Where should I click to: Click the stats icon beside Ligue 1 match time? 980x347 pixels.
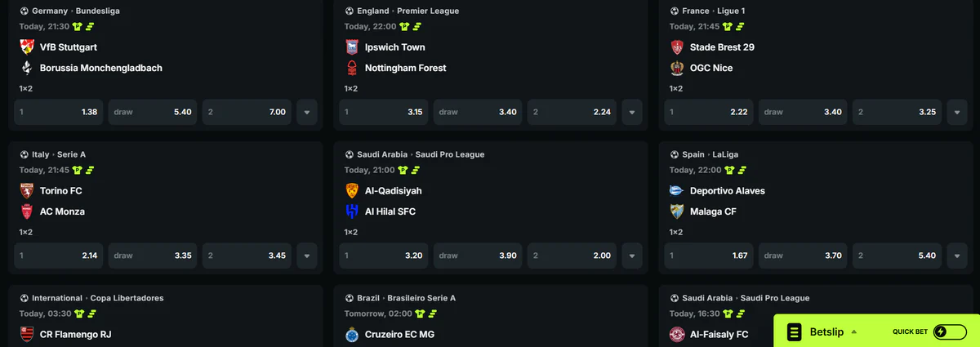(740, 26)
